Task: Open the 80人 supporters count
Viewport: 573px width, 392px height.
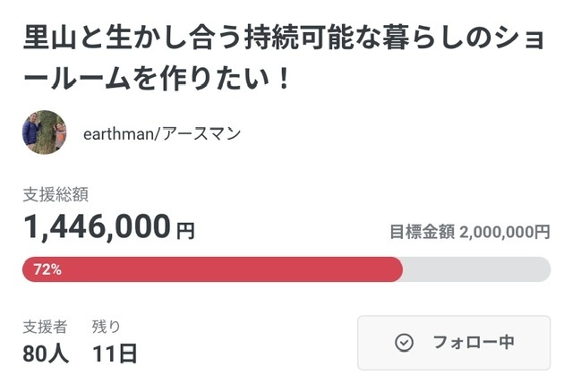Action: (46, 353)
